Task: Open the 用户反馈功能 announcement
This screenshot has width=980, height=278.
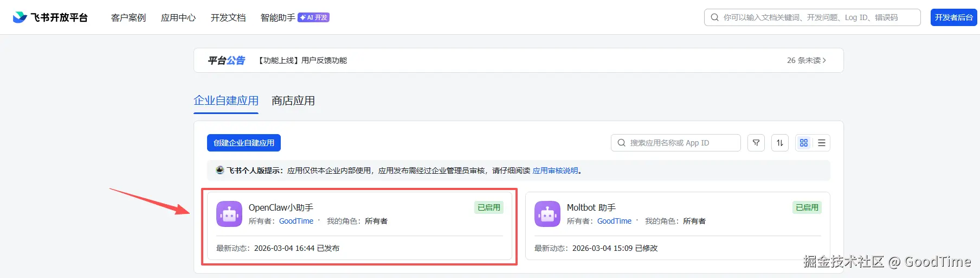Action: 302,60
